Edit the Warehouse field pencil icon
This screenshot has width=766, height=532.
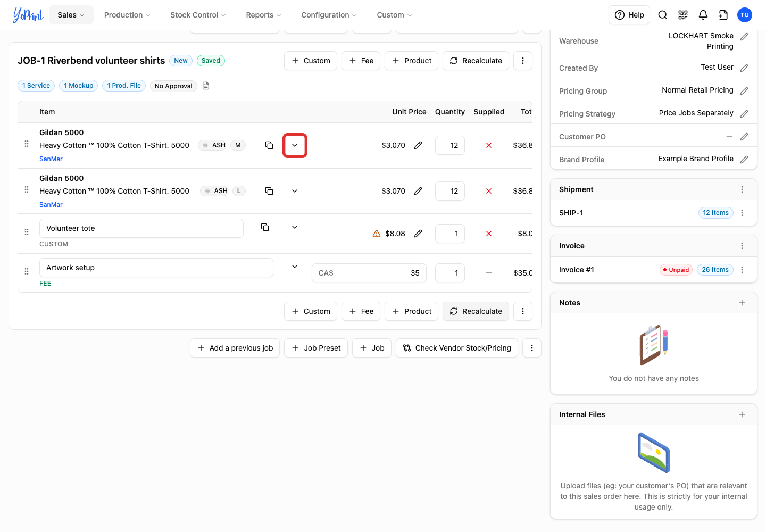coord(744,37)
